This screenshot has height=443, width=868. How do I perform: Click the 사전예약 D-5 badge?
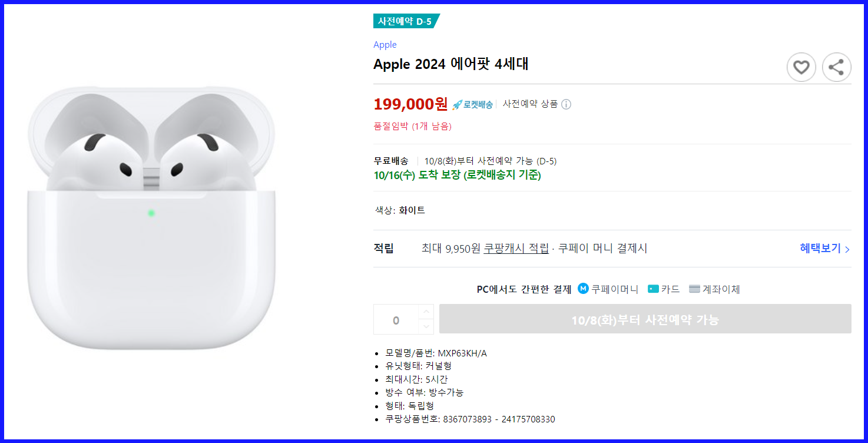406,19
